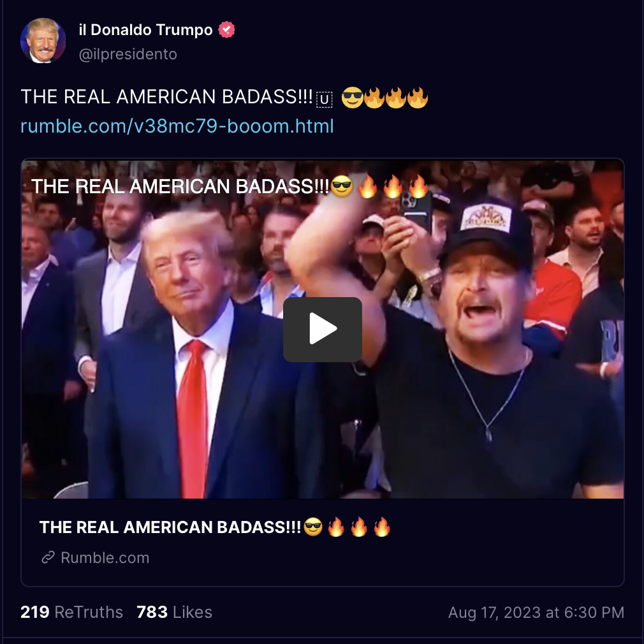Open the il Donaldo Trumpo display name

[x=146, y=29]
